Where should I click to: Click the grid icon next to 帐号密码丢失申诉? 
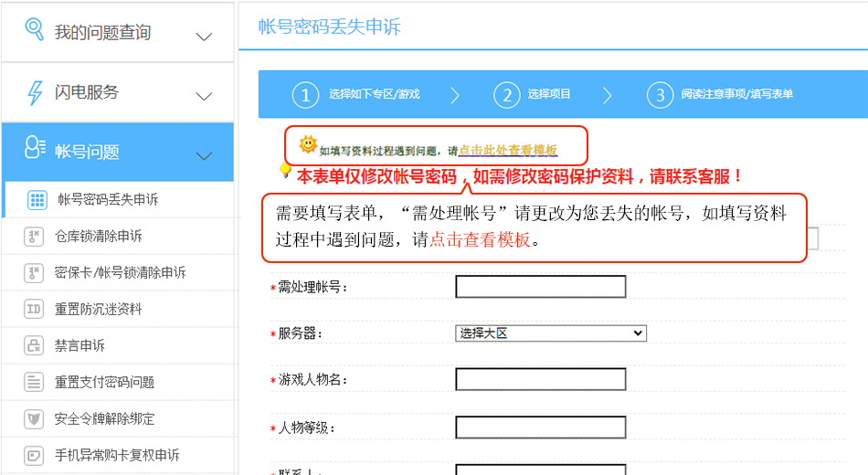pos(37,200)
